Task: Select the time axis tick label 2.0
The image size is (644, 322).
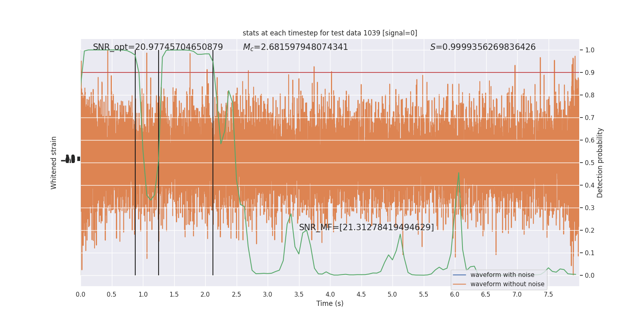Action: click(x=205, y=294)
